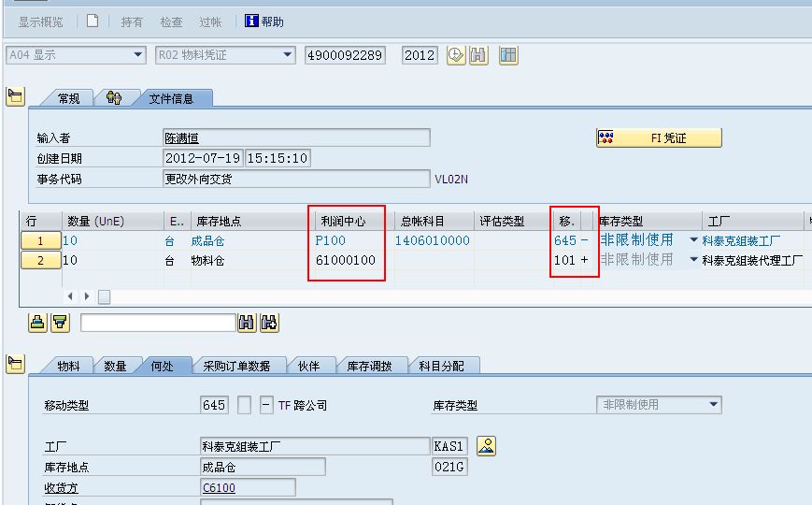Screen dimensions: 812x505
Task: Click the table layout icon on toolbar
Action: coord(508,55)
